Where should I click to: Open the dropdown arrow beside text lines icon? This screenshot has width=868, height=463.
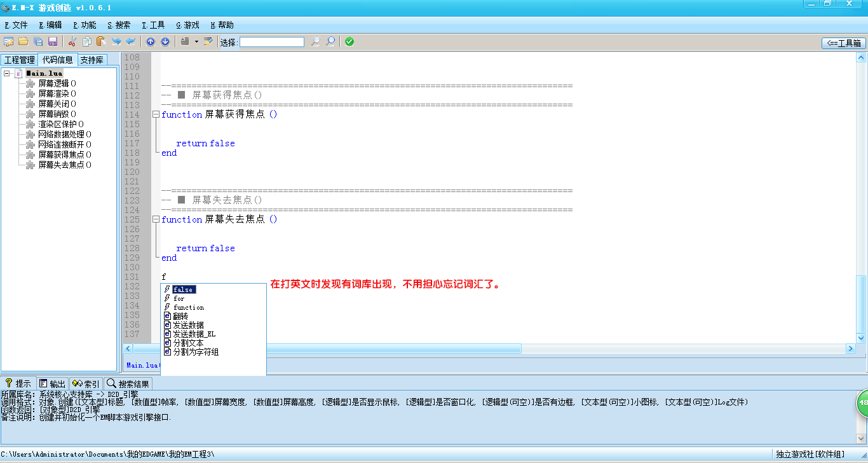coord(196,42)
